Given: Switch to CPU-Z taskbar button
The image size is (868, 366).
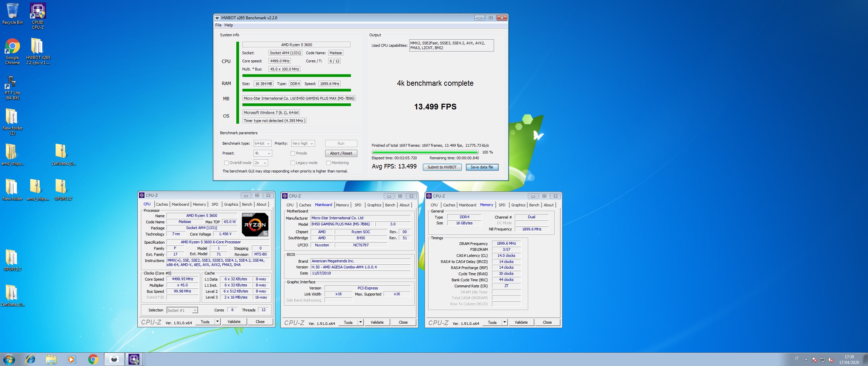Looking at the screenshot, I should point(134,359).
